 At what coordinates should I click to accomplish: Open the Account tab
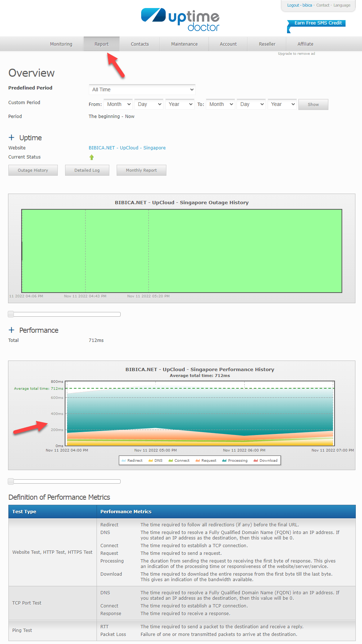click(228, 44)
